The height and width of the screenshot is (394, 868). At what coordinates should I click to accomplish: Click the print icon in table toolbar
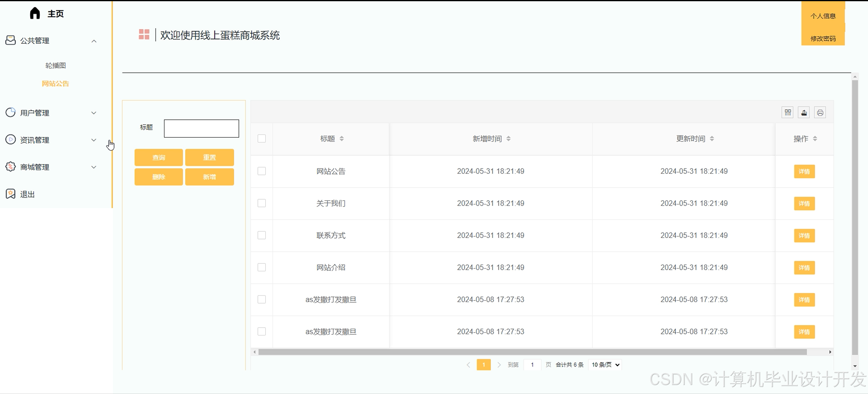(820, 112)
